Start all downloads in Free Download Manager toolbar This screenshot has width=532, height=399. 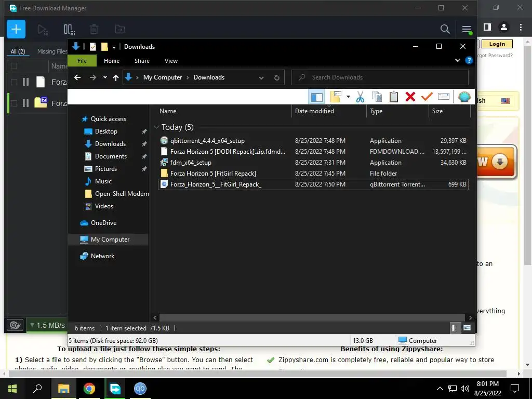click(x=43, y=30)
